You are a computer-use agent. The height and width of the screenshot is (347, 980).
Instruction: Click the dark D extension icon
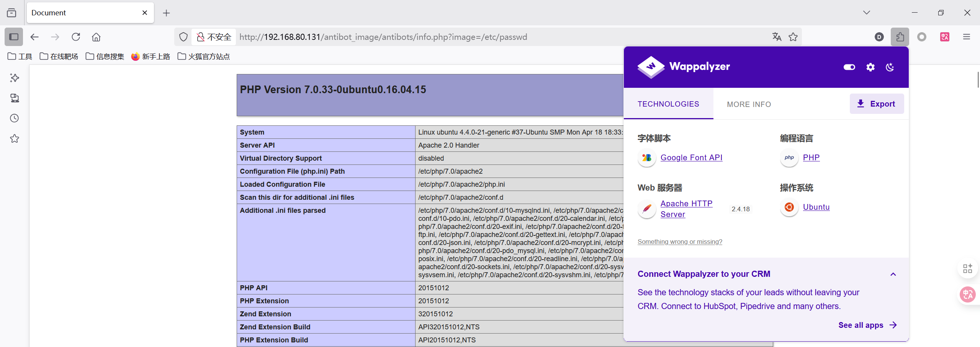coord(879,37)
